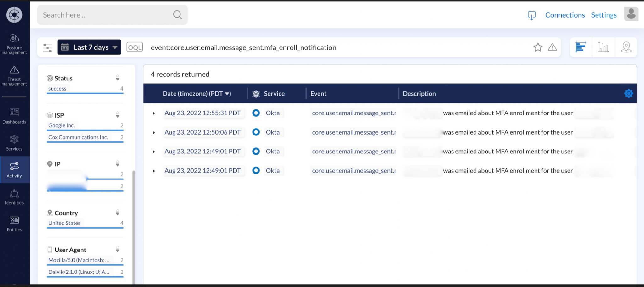The height and width of the screenshot is (287, 644).
Task: Expand the last record row at 12:49:01
Action: click(x=153, y=171)
